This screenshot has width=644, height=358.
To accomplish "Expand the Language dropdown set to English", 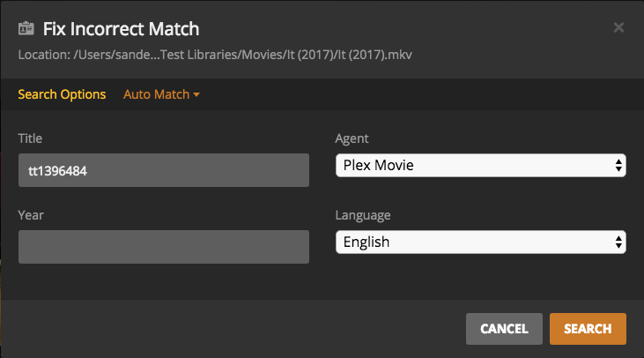I will [x=480, y=242].
